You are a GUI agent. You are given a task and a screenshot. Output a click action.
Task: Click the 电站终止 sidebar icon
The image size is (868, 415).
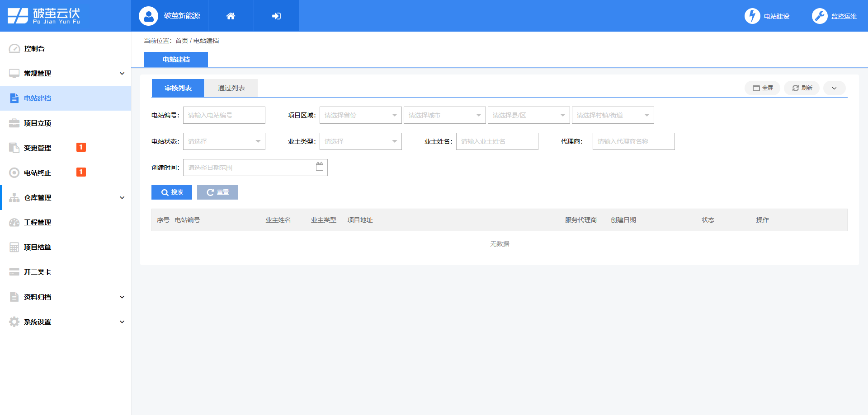click(37, 172)
